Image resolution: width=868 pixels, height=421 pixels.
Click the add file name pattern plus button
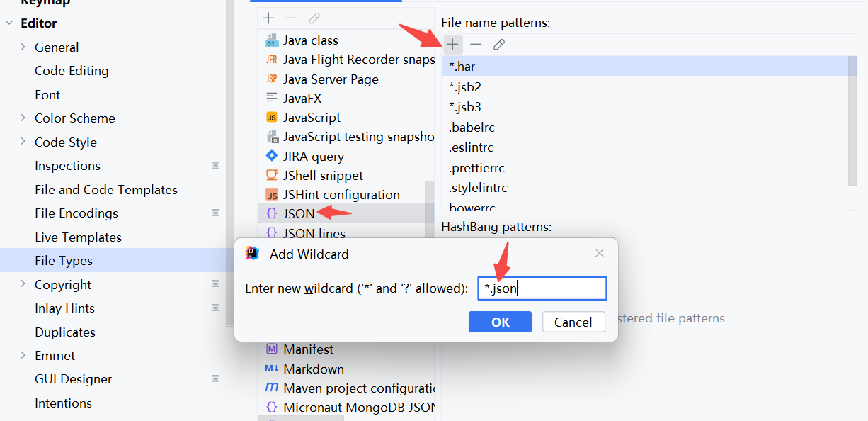(x=452, y=45)
